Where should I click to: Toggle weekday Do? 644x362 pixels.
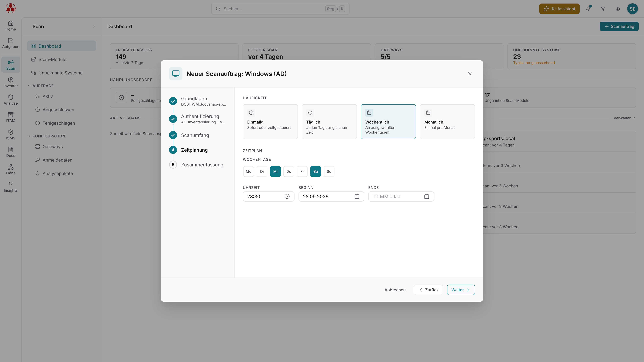(289, 171)
